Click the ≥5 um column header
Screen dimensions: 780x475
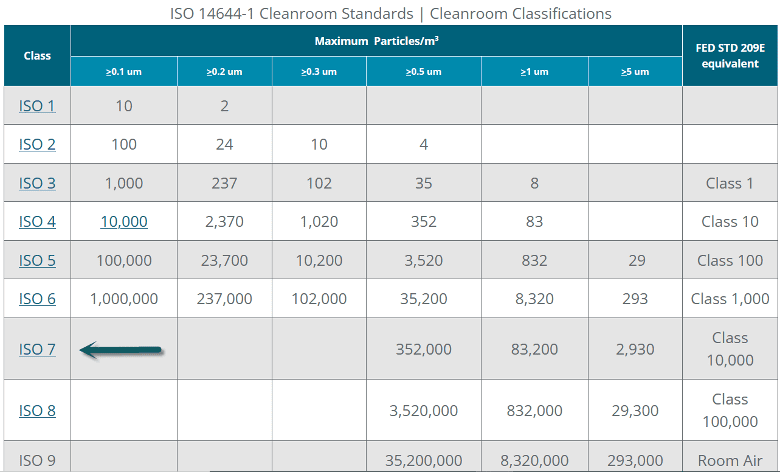635,72
